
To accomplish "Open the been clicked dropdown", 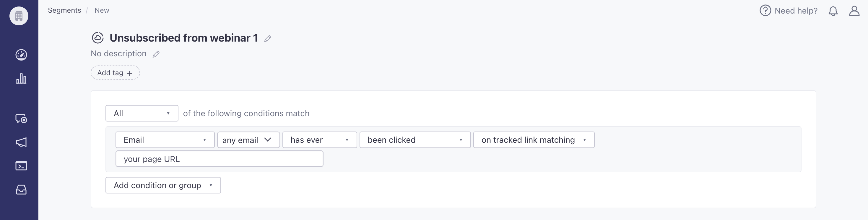I will (x=415, y=140).
